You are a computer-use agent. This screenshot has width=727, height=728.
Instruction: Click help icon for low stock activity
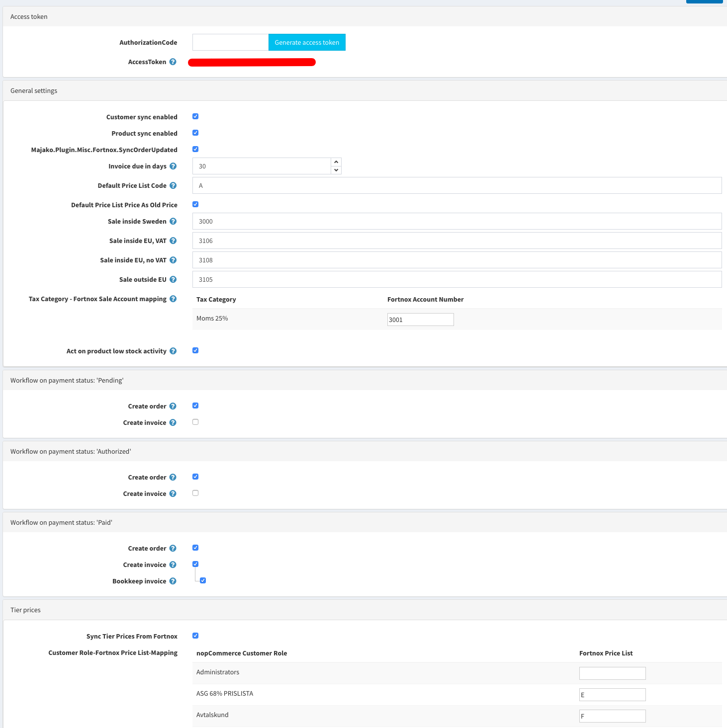point(173,351)
